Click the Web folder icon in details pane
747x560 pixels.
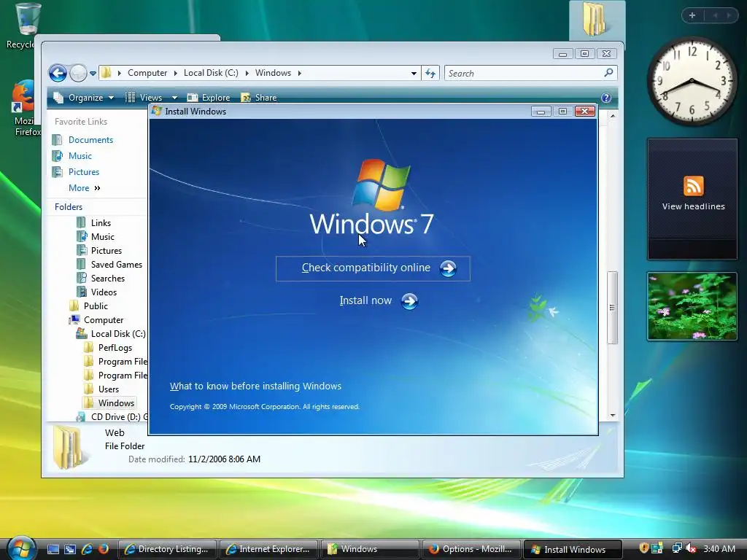(x=69, y=448)
